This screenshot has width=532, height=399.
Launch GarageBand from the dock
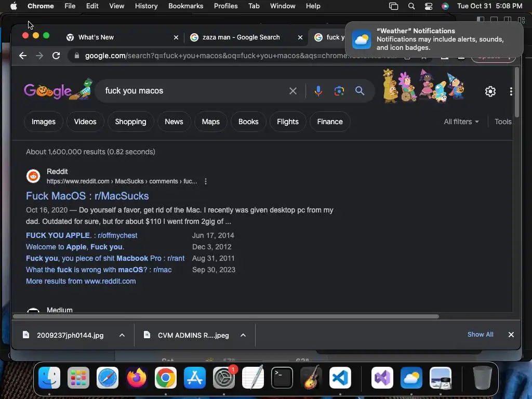pos(311,378)
